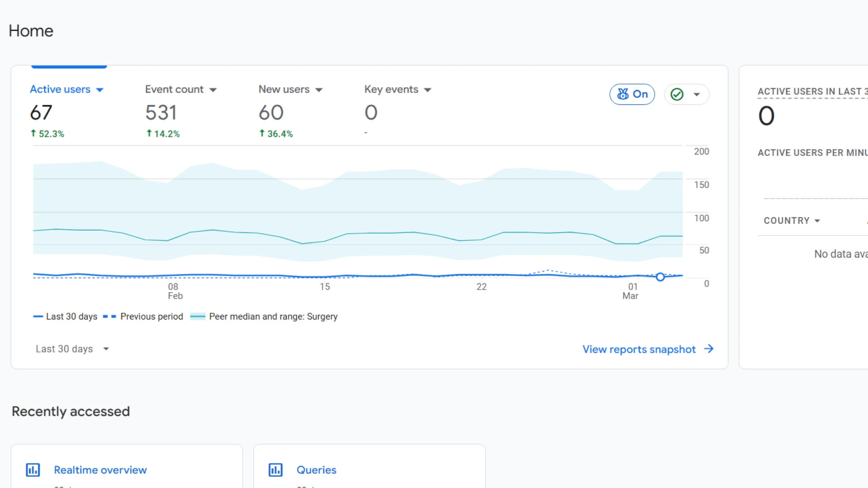Select the Event count metric tab
Screen dimensions: 868x488
174,89
